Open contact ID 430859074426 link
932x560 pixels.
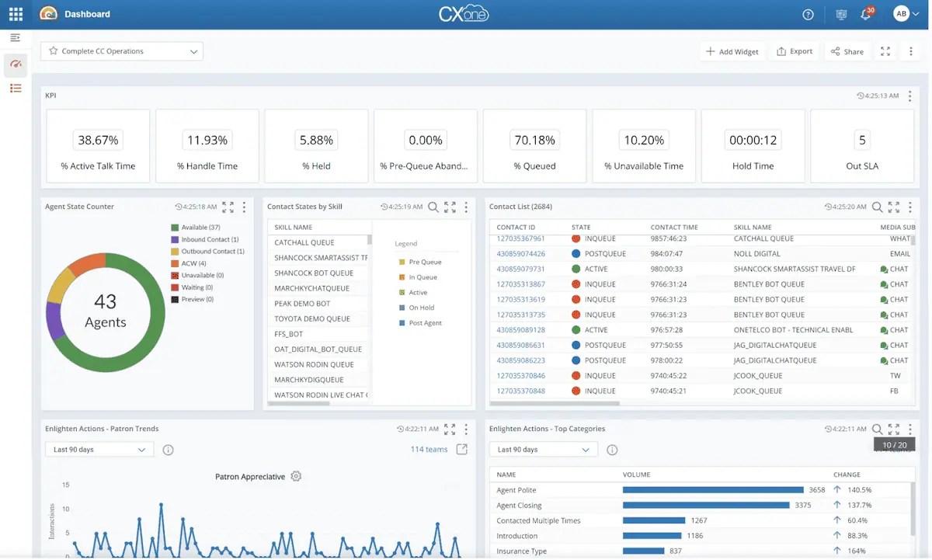coord(520,254)
